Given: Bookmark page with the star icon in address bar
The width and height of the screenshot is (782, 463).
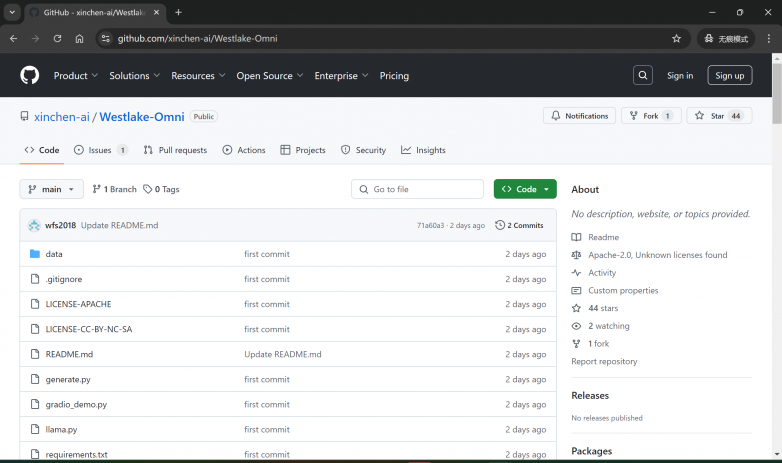Looking at the screenshot, I should coord(676,38).
